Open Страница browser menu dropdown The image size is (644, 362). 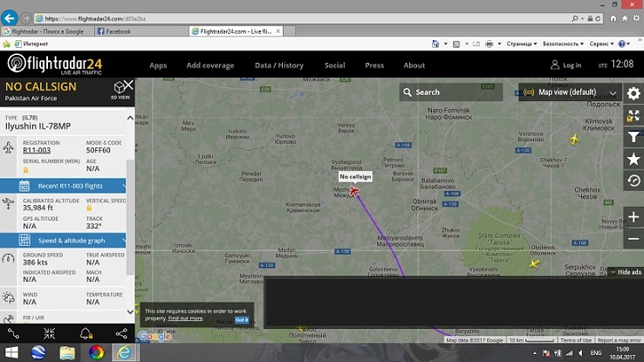pyautogui.click(x=521, y=44)
